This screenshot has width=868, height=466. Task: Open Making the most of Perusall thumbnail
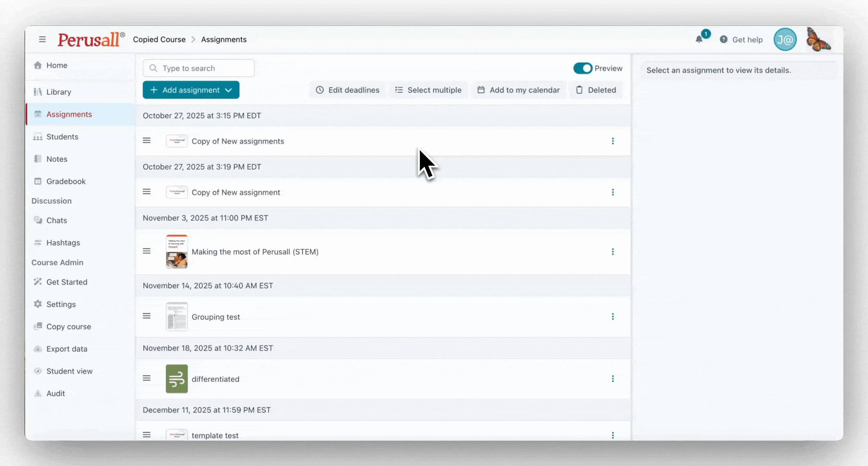[x=177, y=252]
